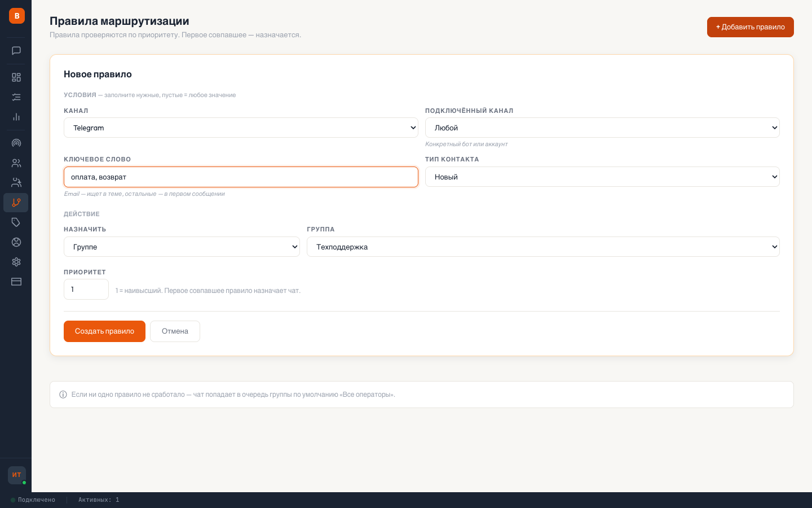Open the Назначить dropdown set to Группе
812x508 pixels.
point(182,247)
